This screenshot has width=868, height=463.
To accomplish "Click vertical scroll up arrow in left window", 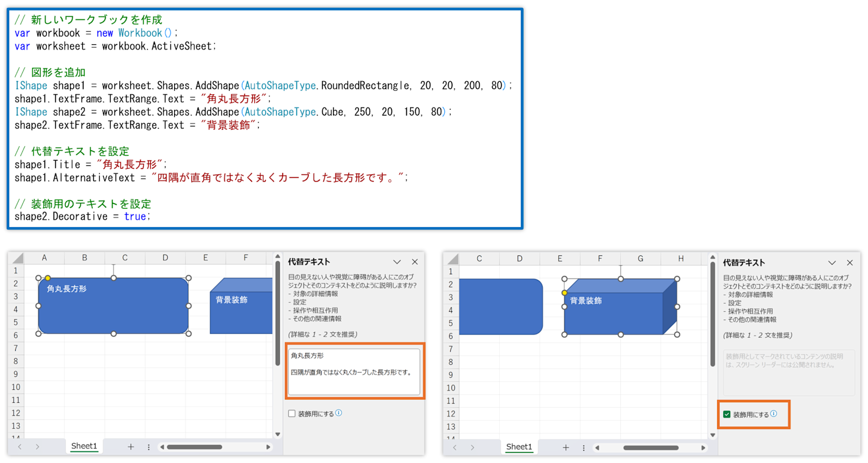I will tap(278, 256).
